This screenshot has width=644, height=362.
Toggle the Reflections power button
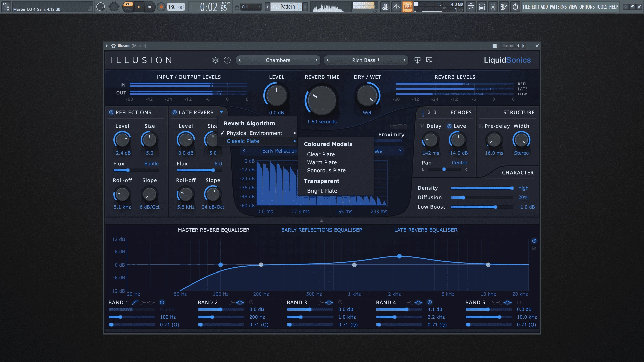tap(111, 112)
